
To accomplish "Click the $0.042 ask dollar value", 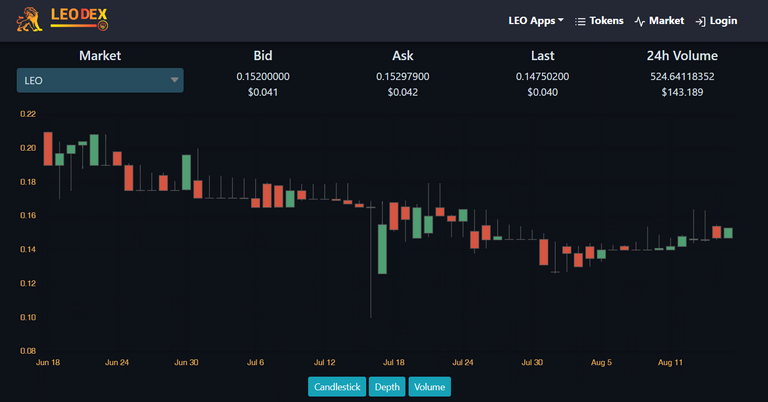I will click(x=403, y=92).
